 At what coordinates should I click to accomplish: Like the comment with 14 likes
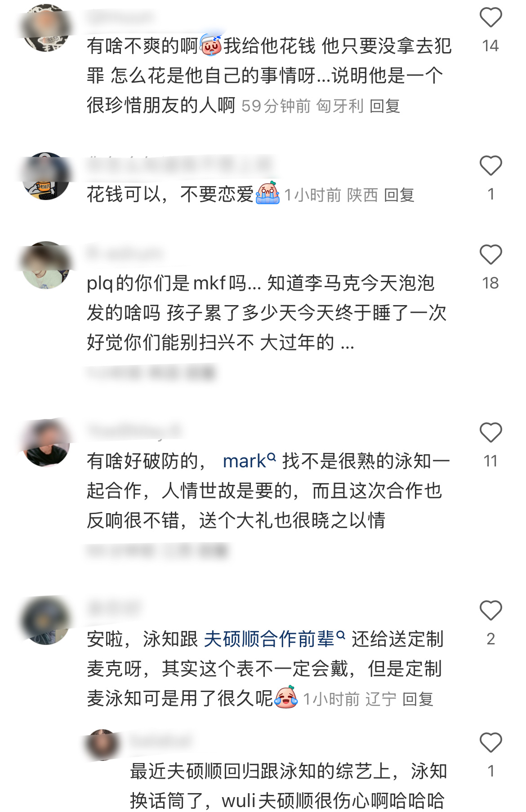pyautogui.click(x=490, y=18)
